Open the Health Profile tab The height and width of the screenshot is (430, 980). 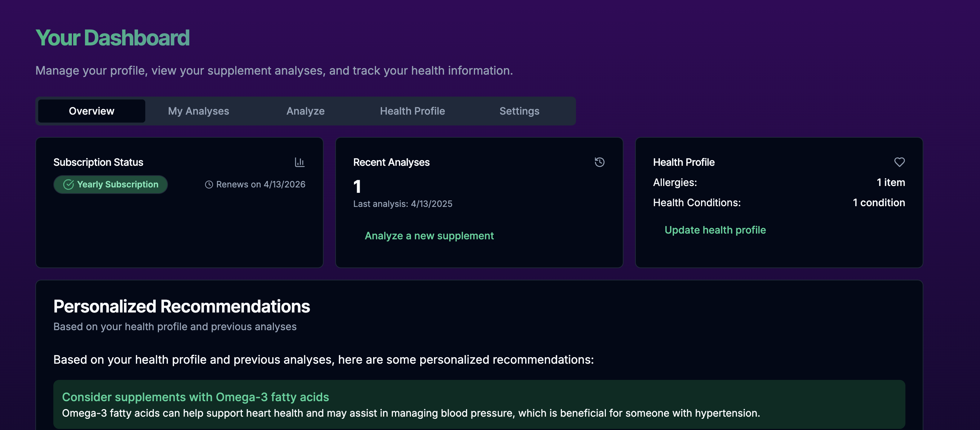412,111
